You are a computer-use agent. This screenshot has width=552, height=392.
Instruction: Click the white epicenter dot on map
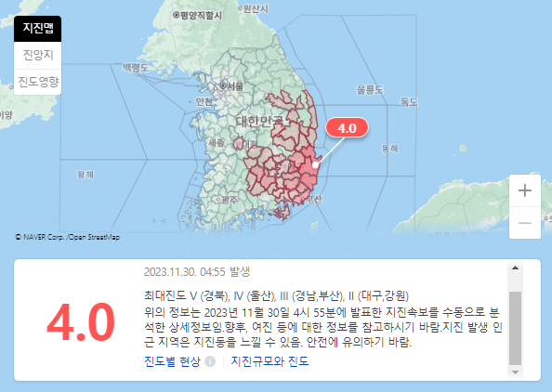315,164
